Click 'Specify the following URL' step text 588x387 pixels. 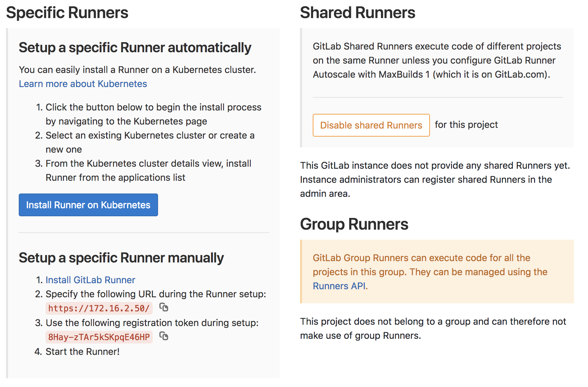point(156,294)
